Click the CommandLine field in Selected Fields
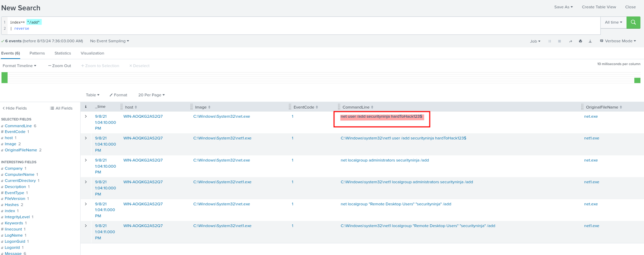Viewport: 644px width, 255px height. click(x=18, y=126)
